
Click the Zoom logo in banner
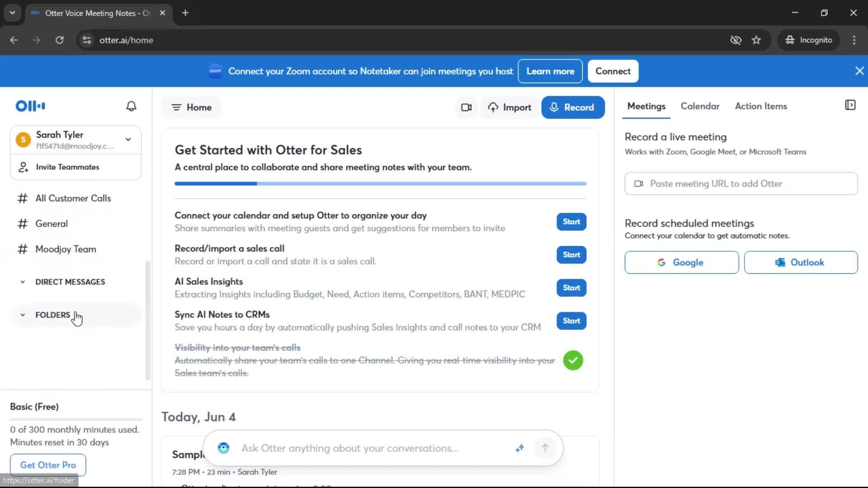(x=215, y=71)
